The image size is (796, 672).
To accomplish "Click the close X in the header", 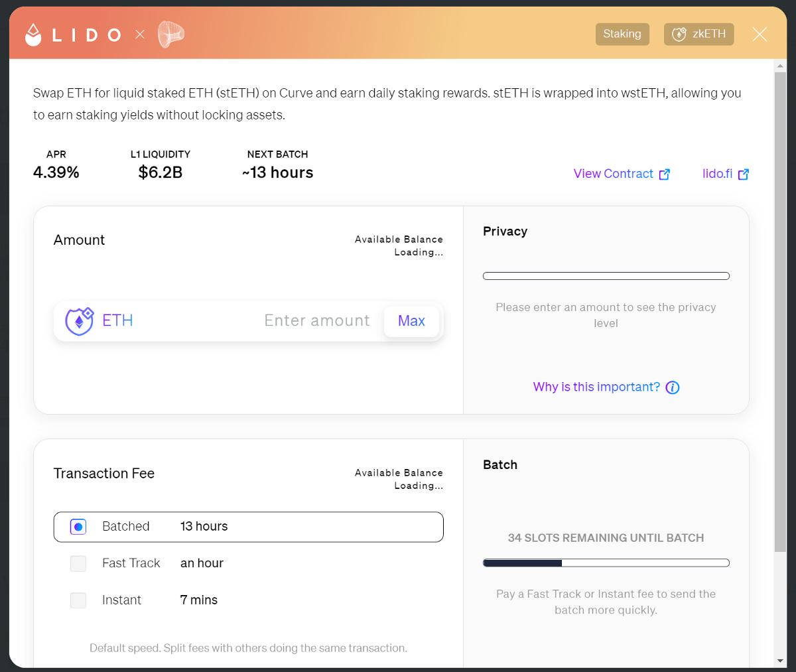I will click(759, 34).
